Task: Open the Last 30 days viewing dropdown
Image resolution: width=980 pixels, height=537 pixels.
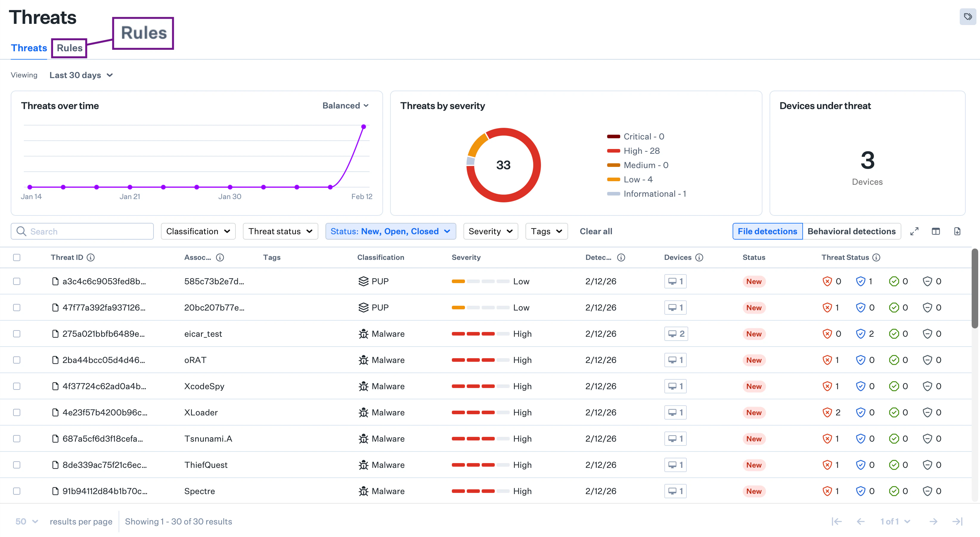Action: tap(81, 75)
